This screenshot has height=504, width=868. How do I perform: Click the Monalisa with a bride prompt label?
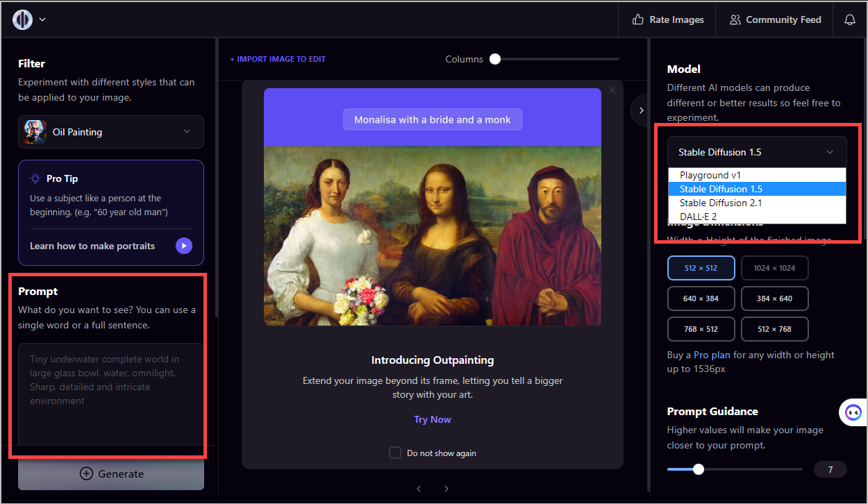(433, 119)
